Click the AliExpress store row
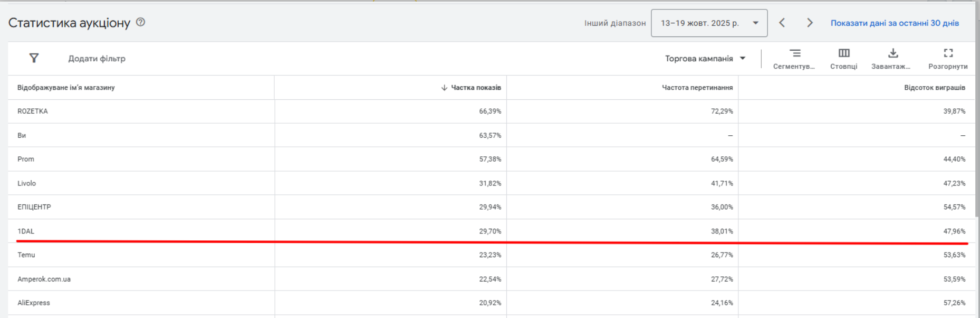 pos(34,303)
